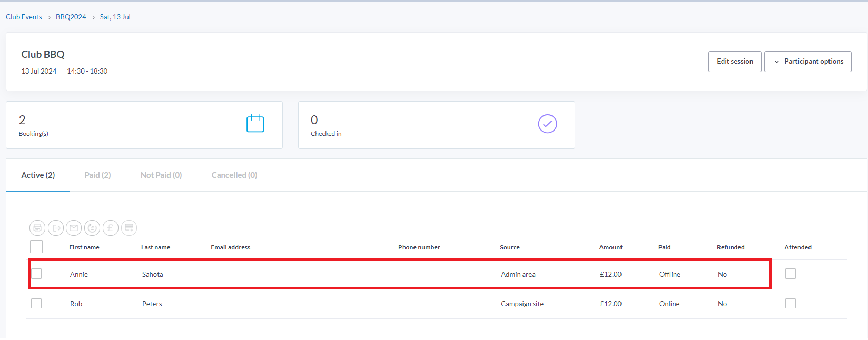The height and width of the screenshot is (340, 868).
Task: Tick the select-all checkbox in table header
Action: pyautogui.click(x=36, y=247)
